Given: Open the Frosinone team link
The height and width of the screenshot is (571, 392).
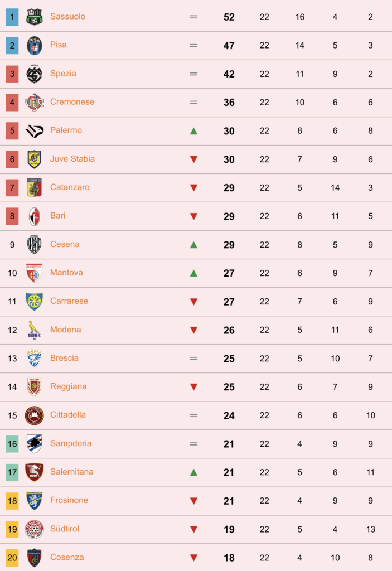Looking at the screenshot, I should click(x=69, y=500).
